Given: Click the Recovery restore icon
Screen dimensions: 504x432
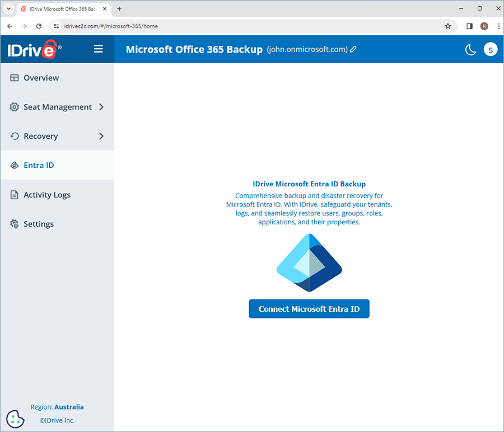Looking at the screenshot, I should click(15, 136).
